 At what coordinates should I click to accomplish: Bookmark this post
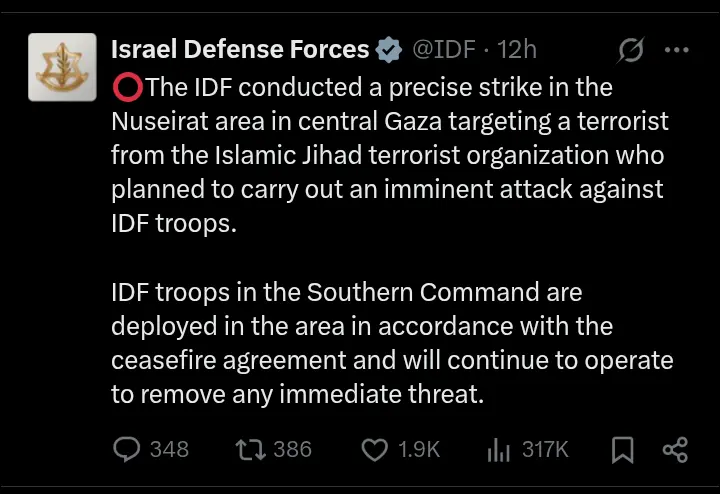pos(622,450)
